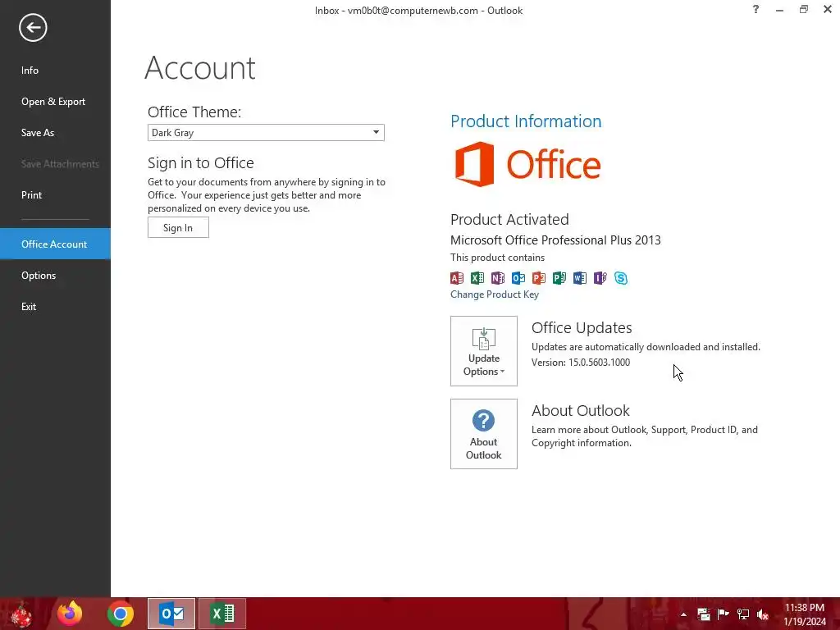Viewport: 840px width, 630px height.
Task: Click the Outlook product icon
Action: point(518,277)
